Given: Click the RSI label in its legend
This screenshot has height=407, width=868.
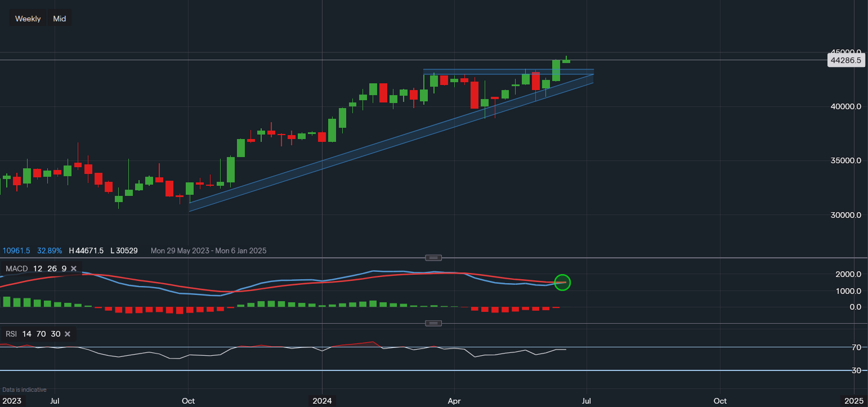Looking at the screenshot, I should [x=11, y=334].
